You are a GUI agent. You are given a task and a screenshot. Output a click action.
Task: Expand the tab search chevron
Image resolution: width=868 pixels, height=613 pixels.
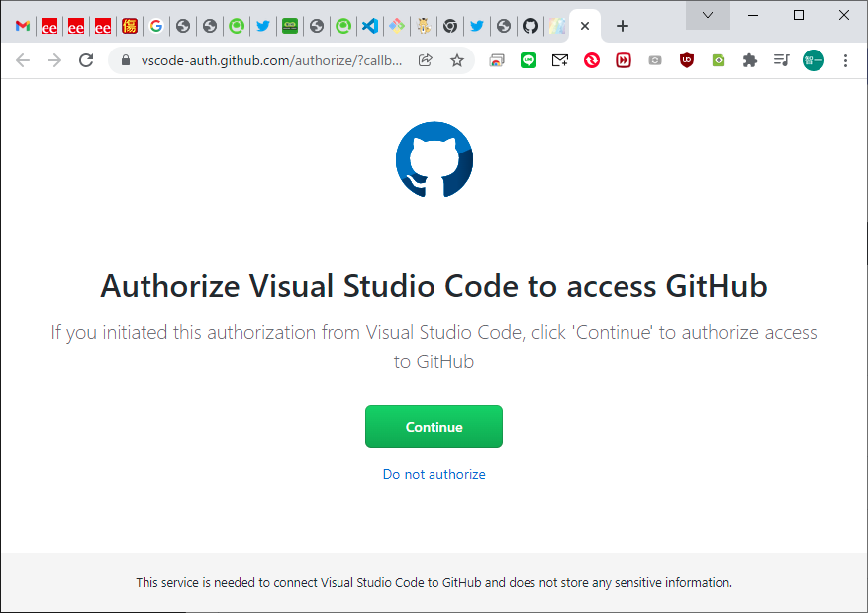click(x=708, y=15)
